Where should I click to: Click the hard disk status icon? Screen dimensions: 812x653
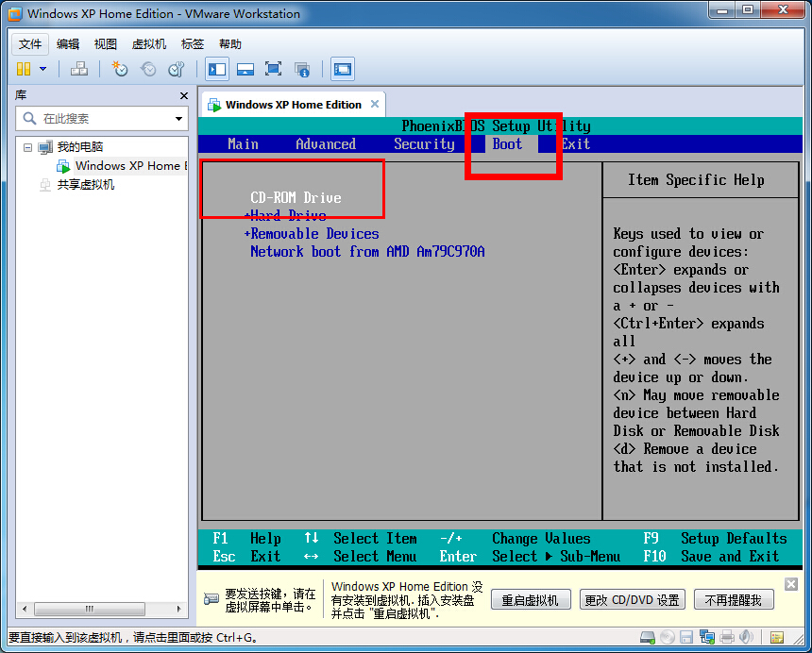coord(646,637)
